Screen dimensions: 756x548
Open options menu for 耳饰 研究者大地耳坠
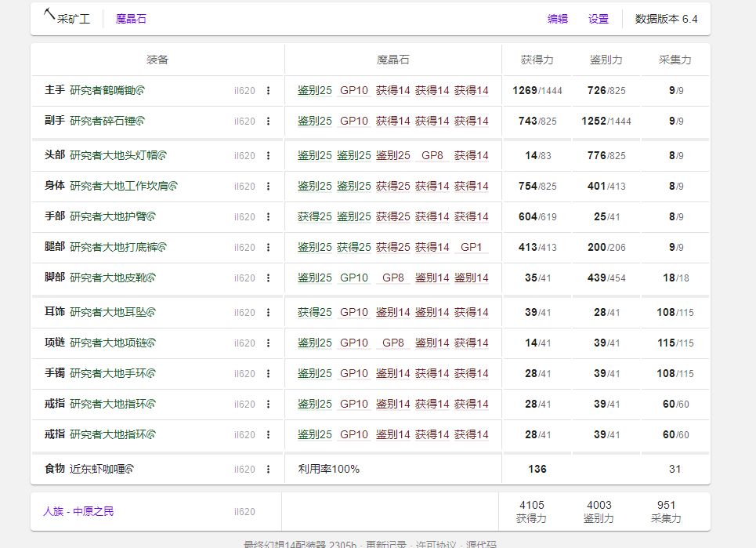click(270, 311)
